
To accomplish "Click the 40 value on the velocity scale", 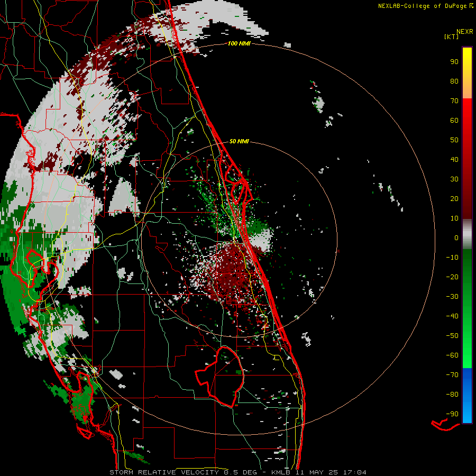I will pos(454,159).
